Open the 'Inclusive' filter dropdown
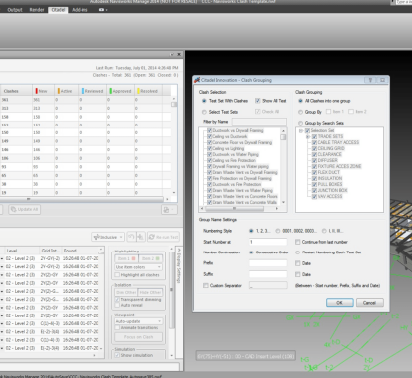Image resolution: width=412 pixels, height=378 pixels. click(x=108, y=237)
